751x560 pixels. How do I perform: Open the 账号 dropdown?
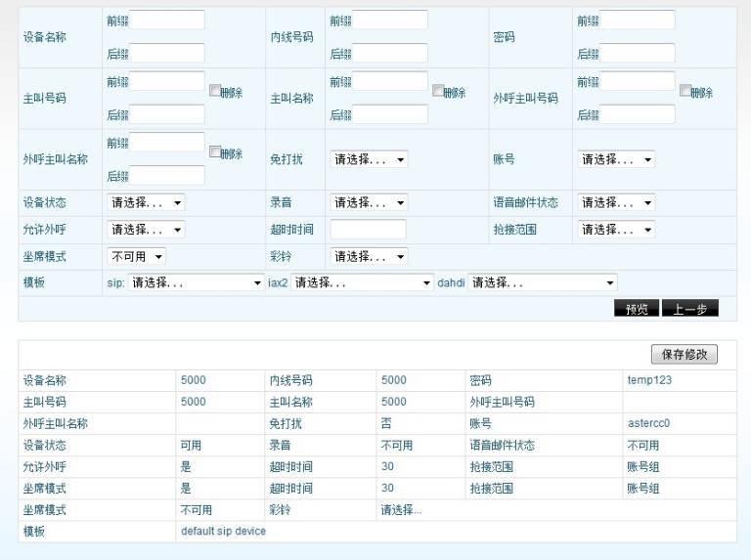616,159
